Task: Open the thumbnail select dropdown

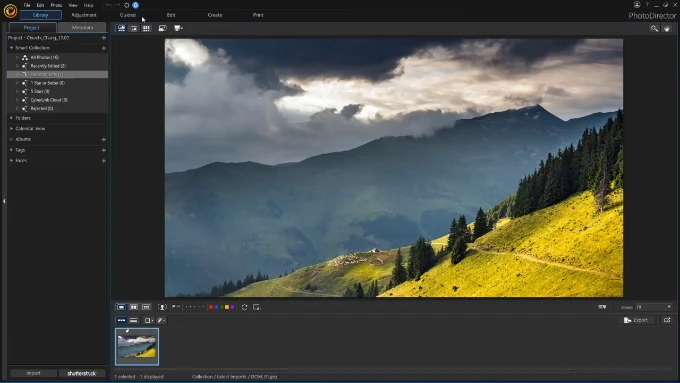Action: pyautogui.click(x=149, y=321)
